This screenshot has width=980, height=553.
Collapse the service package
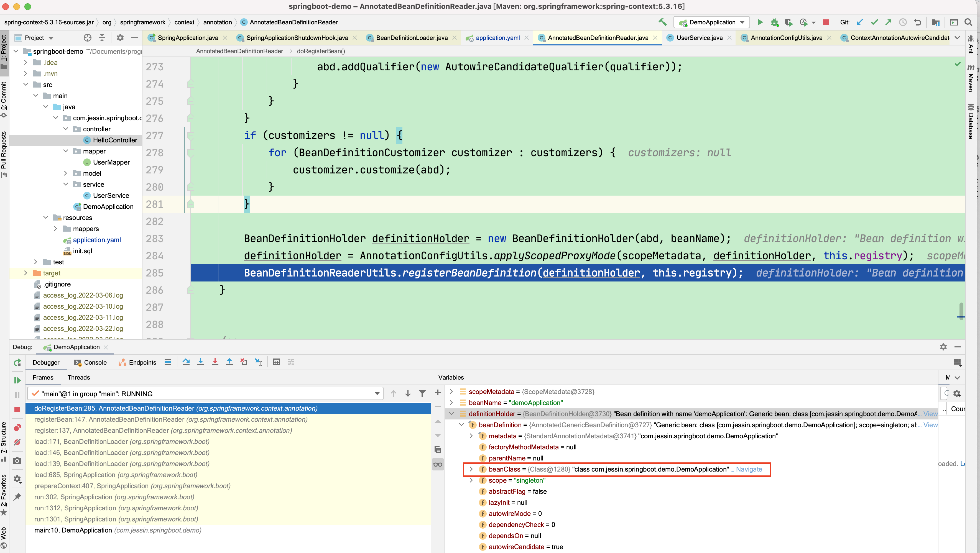[x=65, y=184]
